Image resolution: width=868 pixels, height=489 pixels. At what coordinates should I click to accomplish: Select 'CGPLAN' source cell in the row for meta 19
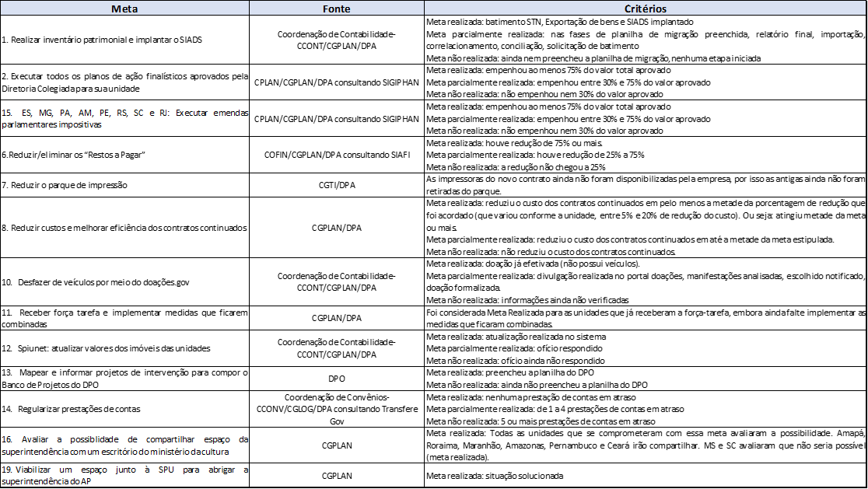(x=337, y=476)
